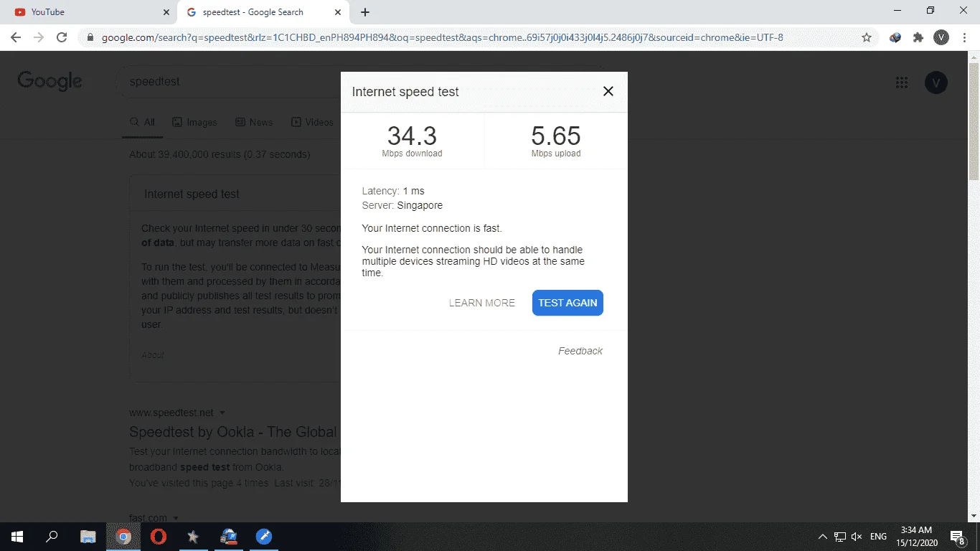Open Chrome profile V avatar
Screen dimensions: 980x551
point(941,37)
